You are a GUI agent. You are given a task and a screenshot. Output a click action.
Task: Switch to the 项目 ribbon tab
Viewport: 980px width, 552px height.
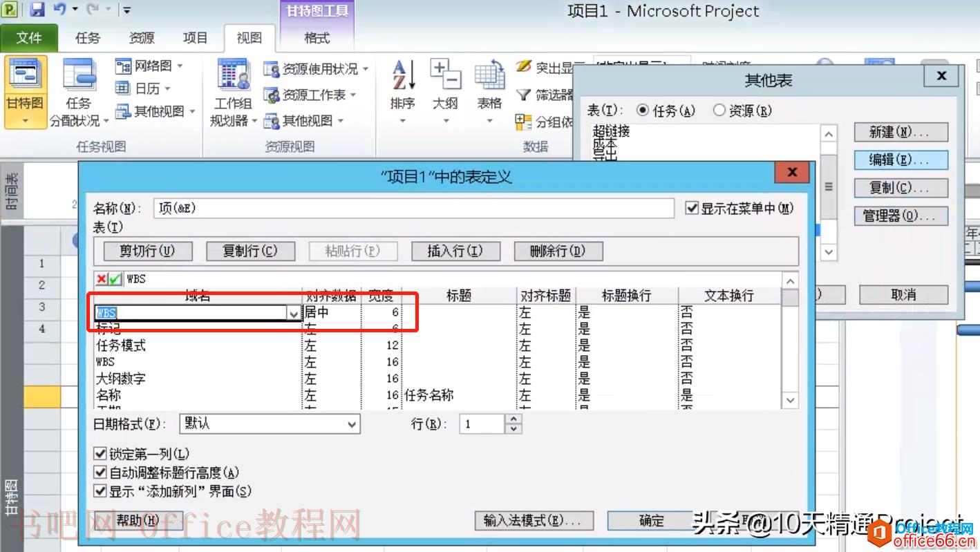tap(196, 38)
